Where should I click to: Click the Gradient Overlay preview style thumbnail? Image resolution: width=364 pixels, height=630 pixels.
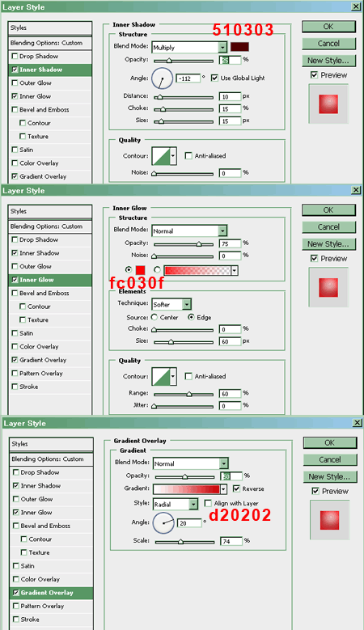pos(329,520)
